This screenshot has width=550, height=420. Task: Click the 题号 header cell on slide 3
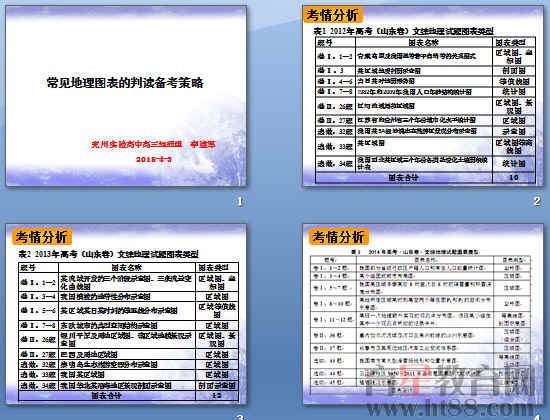(39, 268)
